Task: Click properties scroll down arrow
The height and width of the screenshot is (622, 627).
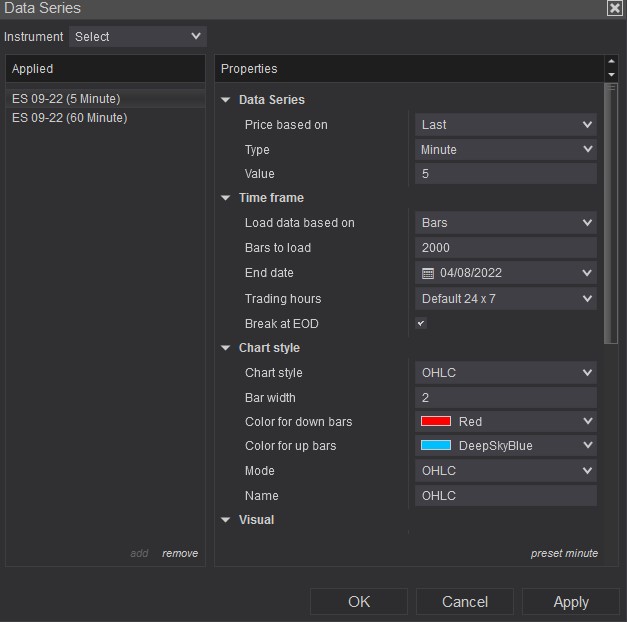Action: [611, 75]
